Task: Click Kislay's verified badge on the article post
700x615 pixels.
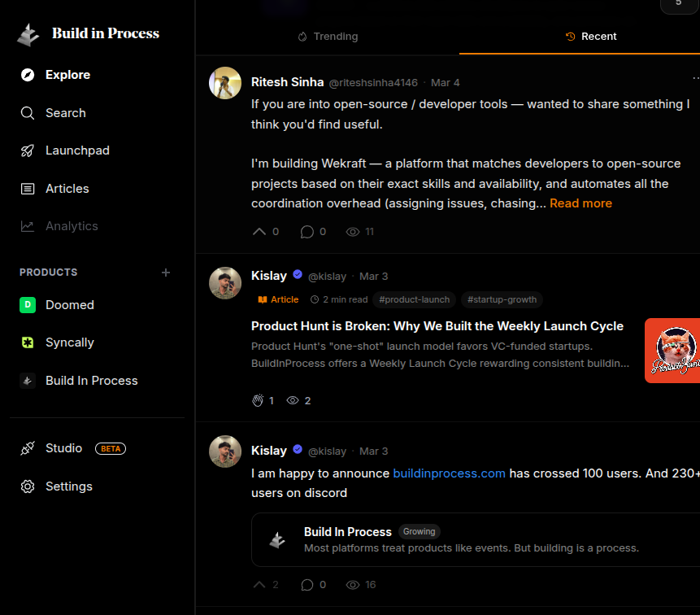Action: click(298, 275)
